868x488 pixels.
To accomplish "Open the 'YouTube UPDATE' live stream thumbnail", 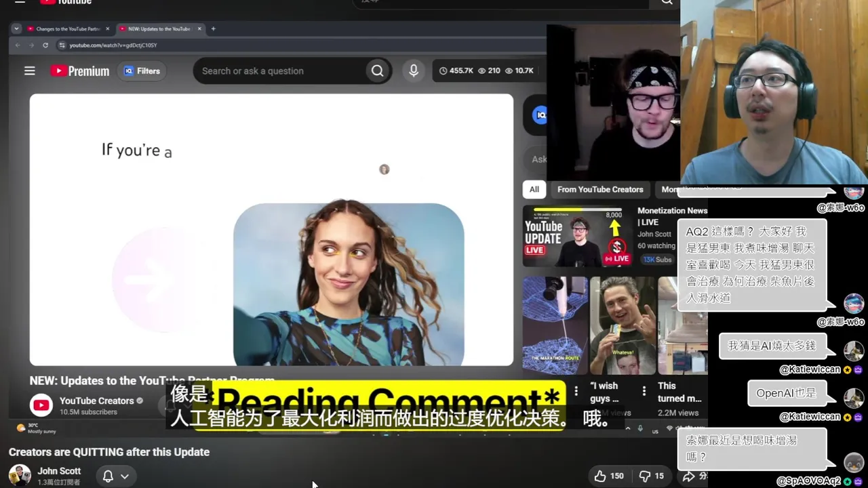I will point(576,236).
